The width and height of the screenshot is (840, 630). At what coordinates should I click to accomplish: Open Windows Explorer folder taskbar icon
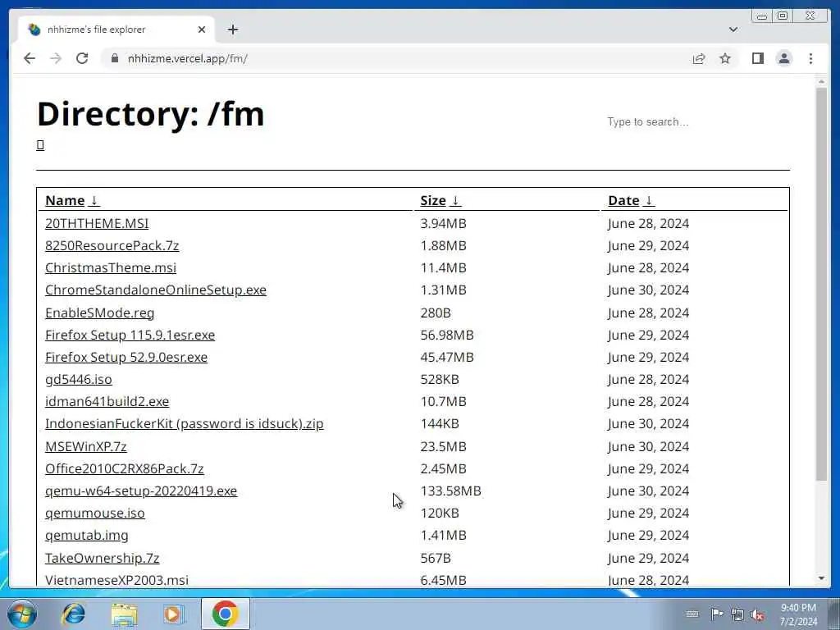(x=124, y=614)
